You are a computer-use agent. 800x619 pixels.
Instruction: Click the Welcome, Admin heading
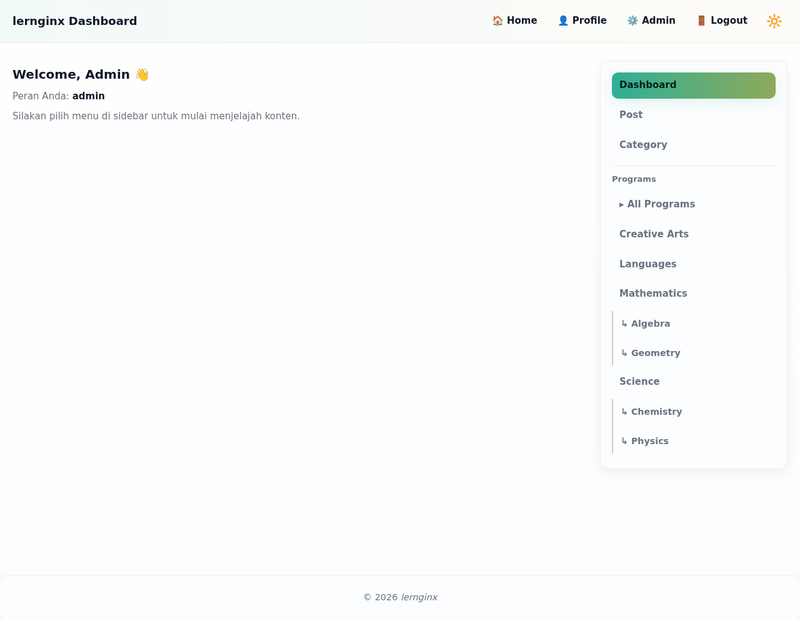(x=81, y=75)
